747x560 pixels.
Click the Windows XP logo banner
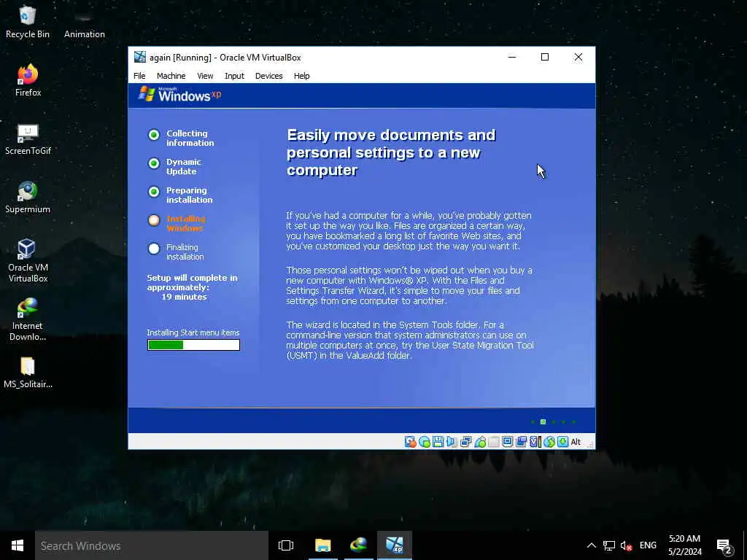point(180,95)
